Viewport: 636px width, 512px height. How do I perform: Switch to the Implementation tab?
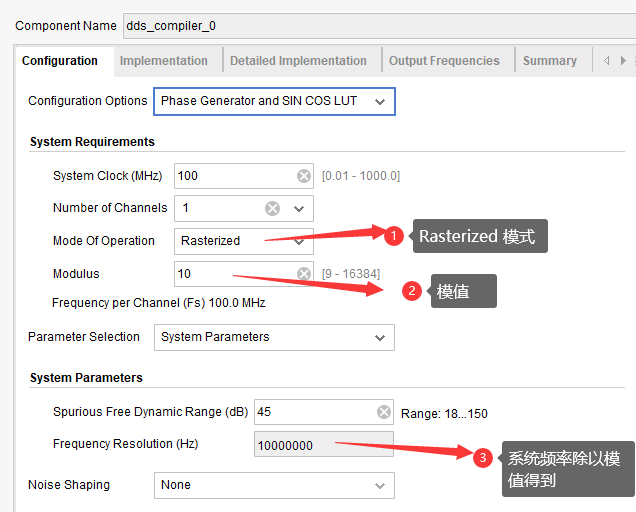(163, 61)
